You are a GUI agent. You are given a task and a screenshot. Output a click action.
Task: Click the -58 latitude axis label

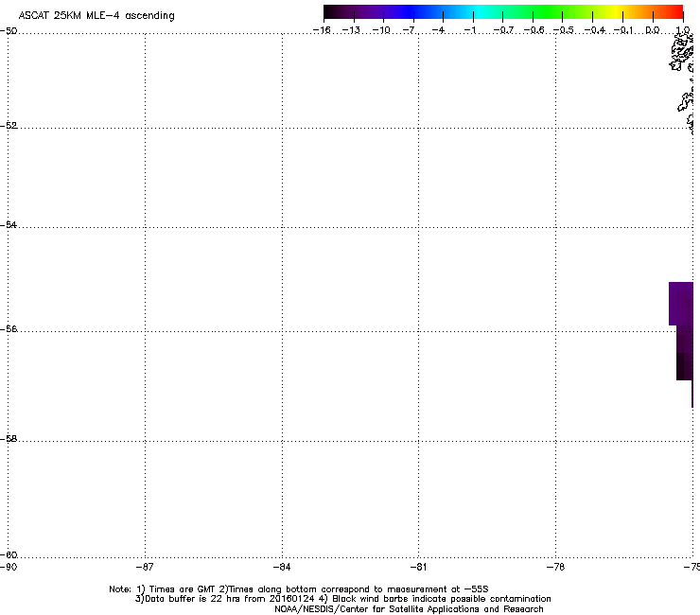[9, 439]
